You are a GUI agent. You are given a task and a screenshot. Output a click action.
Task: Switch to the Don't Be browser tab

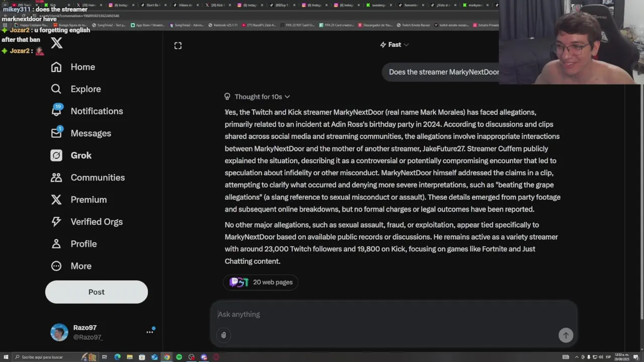153,5
